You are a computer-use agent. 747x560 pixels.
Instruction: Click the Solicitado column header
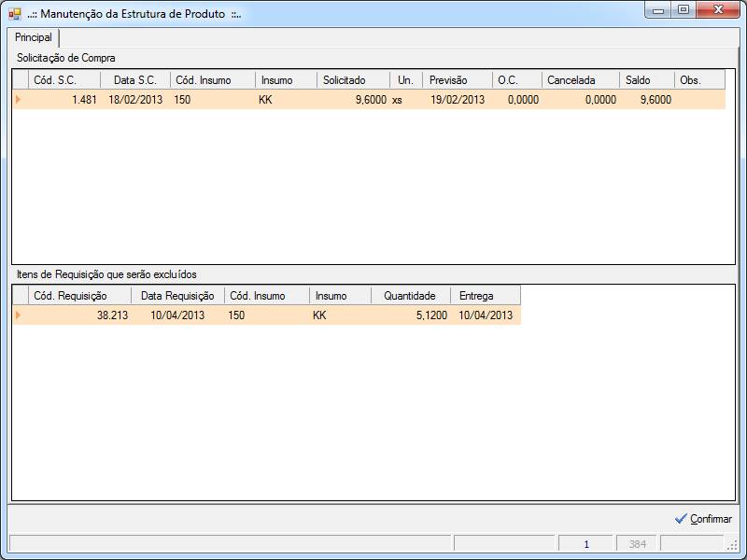(x=353, y=80)
